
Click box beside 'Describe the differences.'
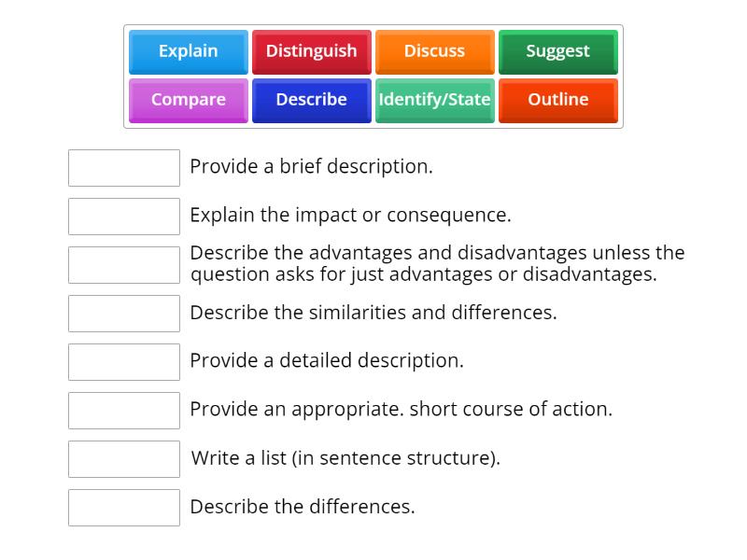(x=124, y=508)
